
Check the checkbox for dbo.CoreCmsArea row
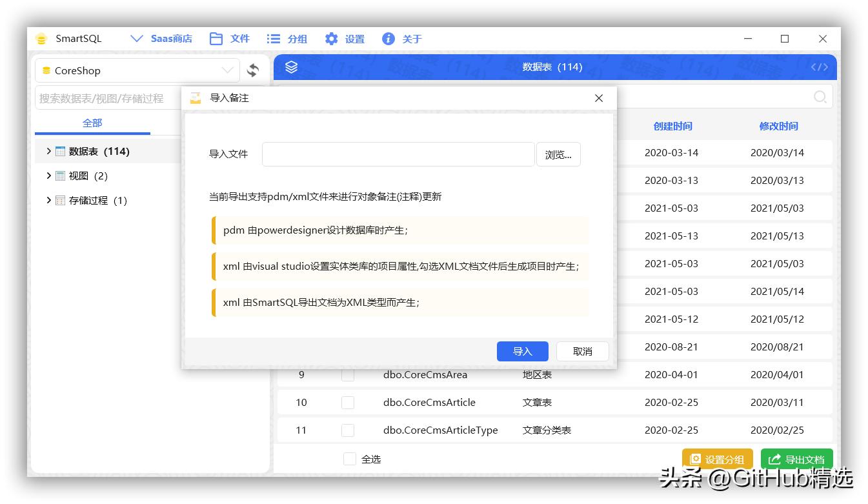coord(348,374)
